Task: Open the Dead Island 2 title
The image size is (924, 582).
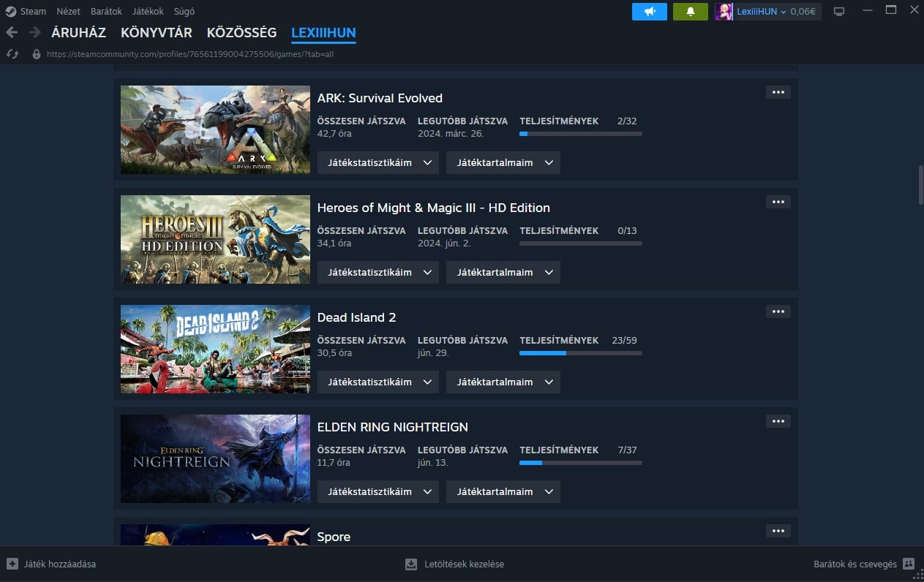Action: tap(356, 317)
